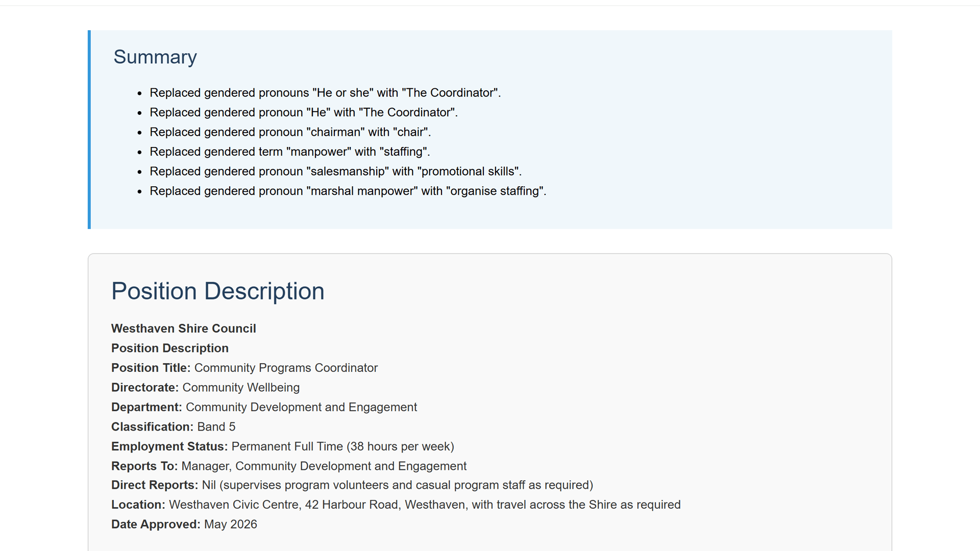This screenshot has width=980, height=551.
Task: Select the manpower replaced with staffing bullet
Action: point(290,152)
